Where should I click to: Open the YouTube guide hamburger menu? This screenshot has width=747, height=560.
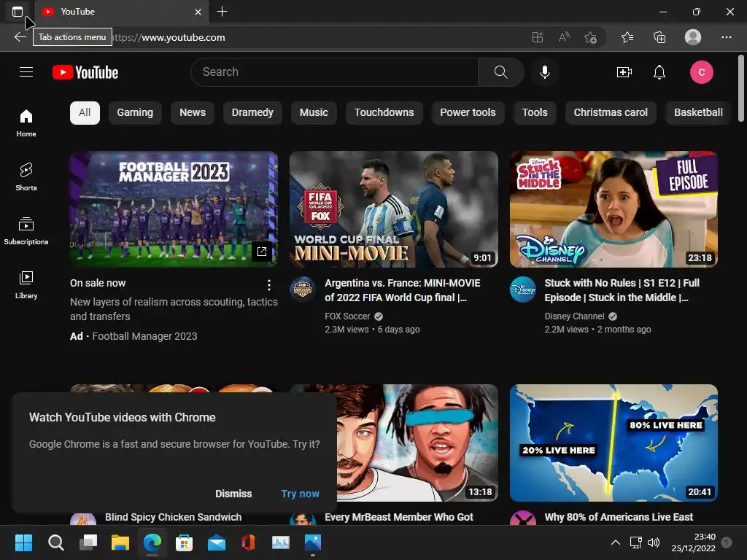point(26,72)
